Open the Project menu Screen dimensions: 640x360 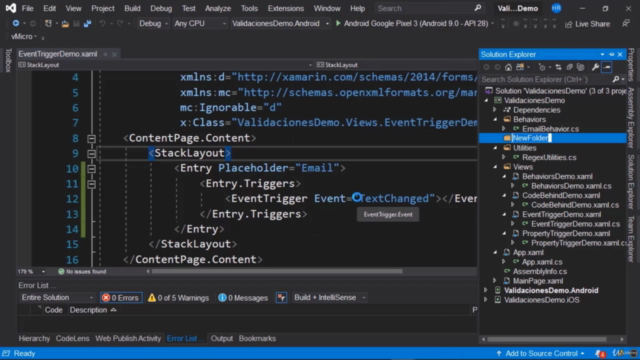[x=103, y=8]
